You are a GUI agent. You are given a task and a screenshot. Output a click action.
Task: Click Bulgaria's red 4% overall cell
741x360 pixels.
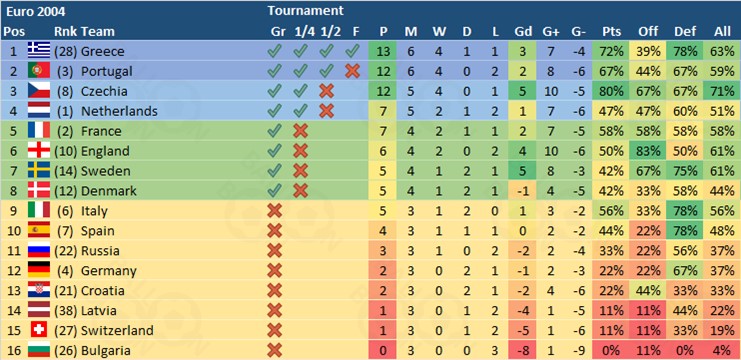(722, 350)
